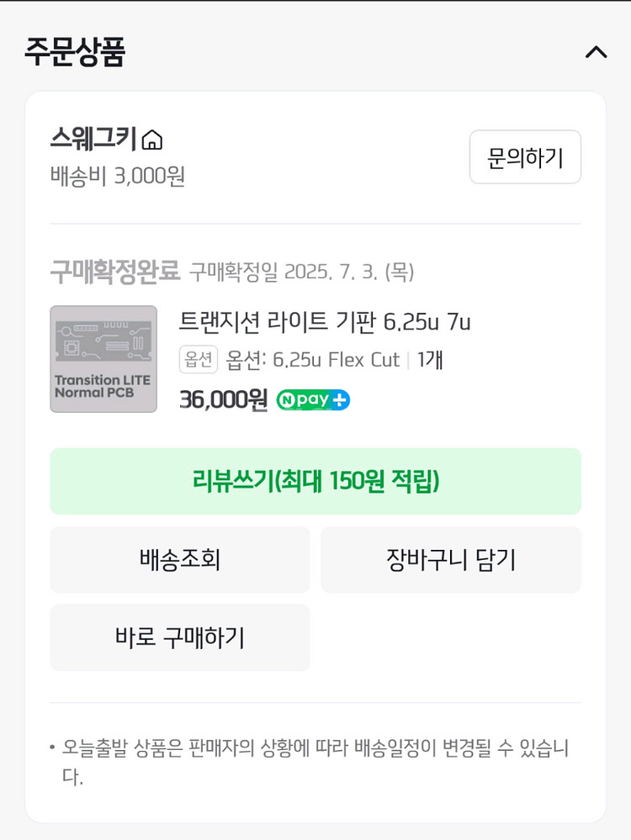Screen dimensions: 631x840
Task: Click the 36,000원 price
Action: click(223, 399)
